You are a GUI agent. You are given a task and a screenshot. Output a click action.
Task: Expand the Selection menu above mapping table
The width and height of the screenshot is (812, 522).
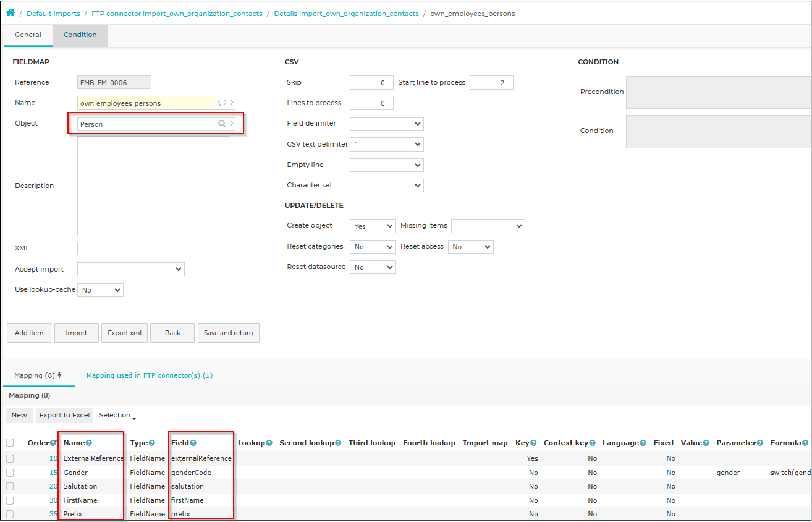coord(117,416)
